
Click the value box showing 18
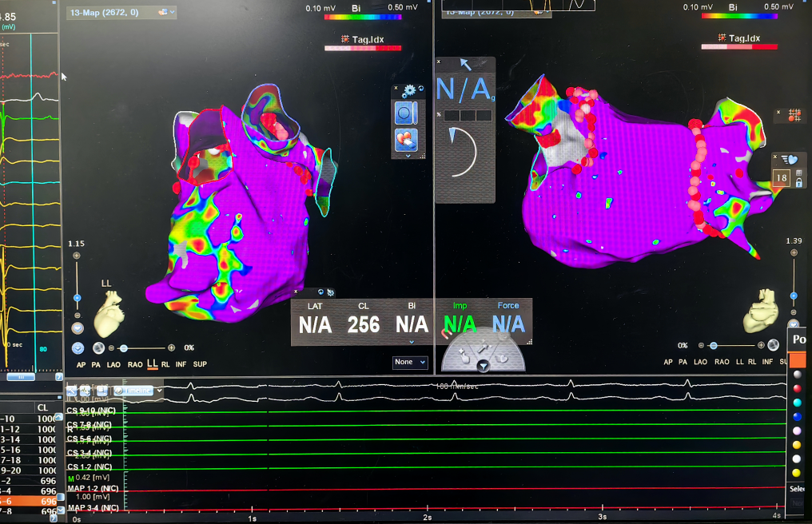(781, 178)
